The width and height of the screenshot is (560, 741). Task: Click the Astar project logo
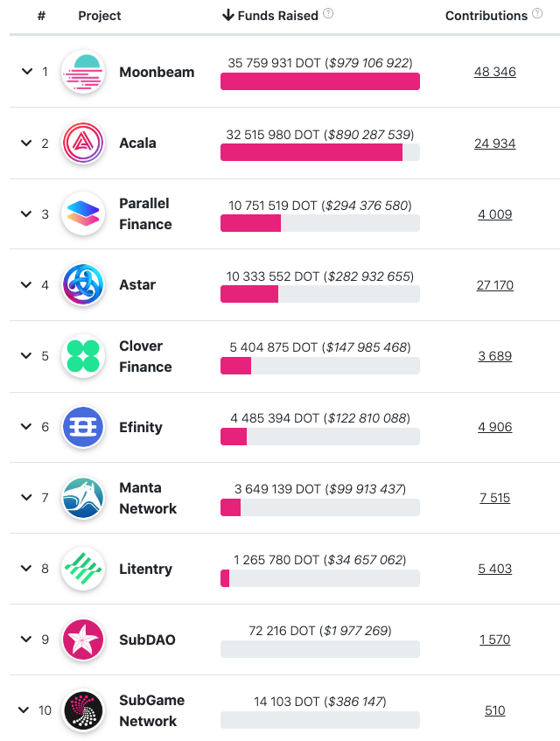(83, 284)
